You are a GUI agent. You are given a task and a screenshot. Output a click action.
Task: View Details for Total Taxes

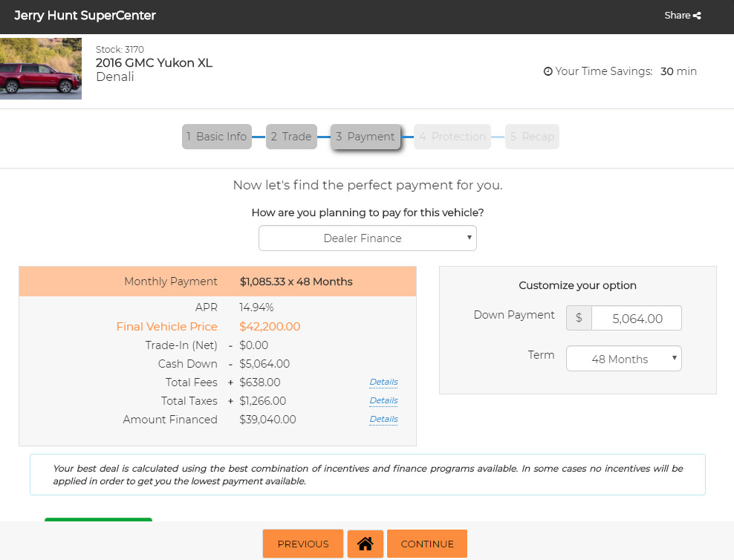coord(383,401)
